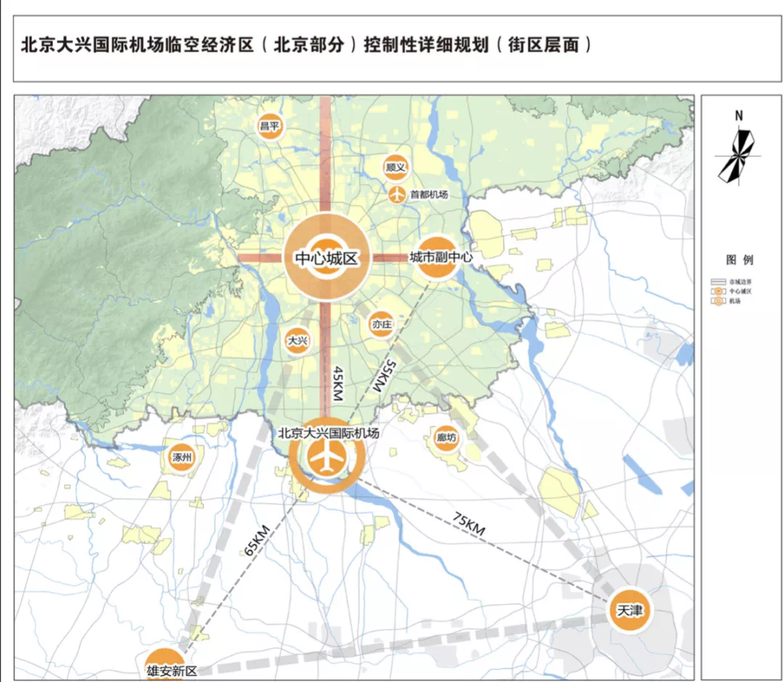This screenshot has width=784, height=682.
Task: Click the Beijing Daxing International Airport airplane icon
Action: (326, 459)
